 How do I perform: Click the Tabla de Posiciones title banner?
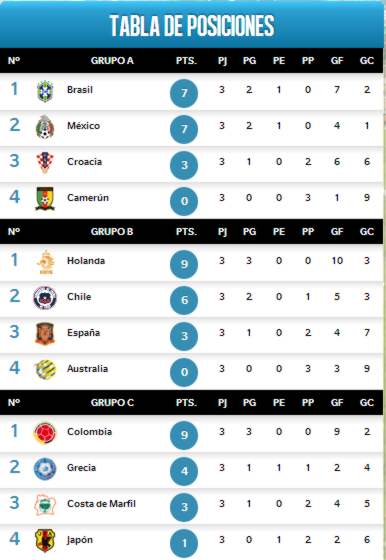click(192, 25)
